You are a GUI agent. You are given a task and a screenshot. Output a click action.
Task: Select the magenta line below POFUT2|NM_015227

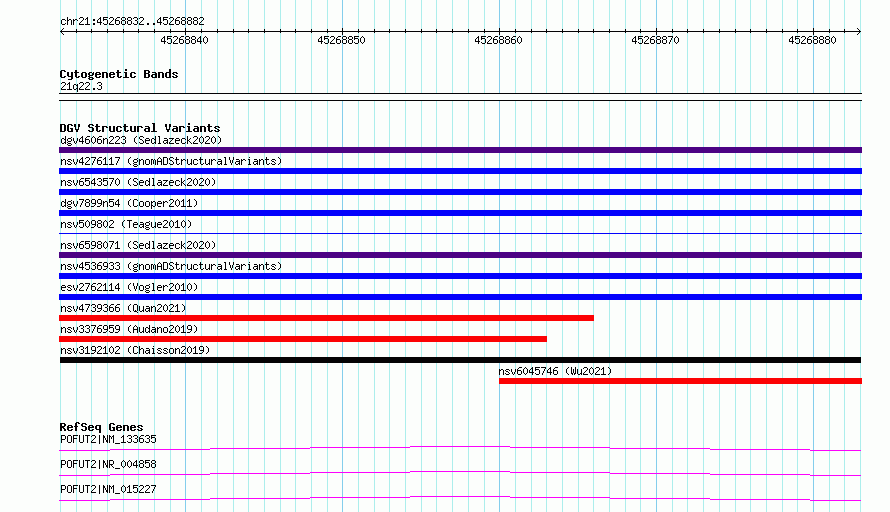click(460, 498)
